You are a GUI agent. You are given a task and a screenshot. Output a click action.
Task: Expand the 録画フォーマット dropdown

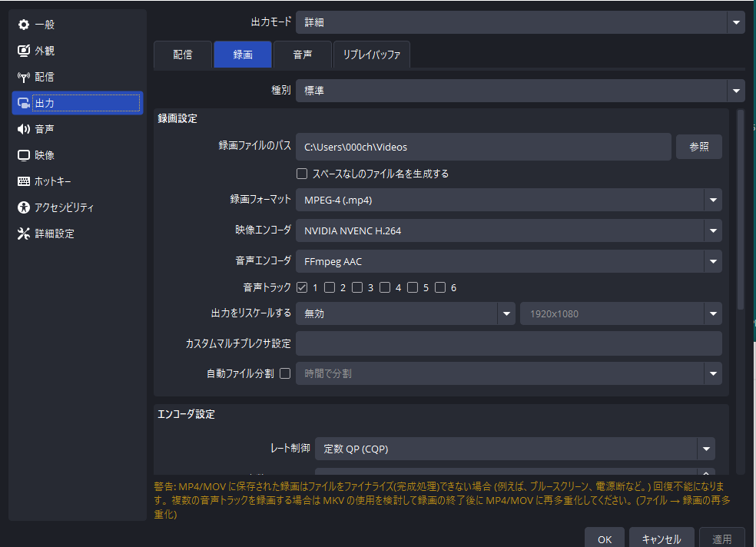[712, 201]
